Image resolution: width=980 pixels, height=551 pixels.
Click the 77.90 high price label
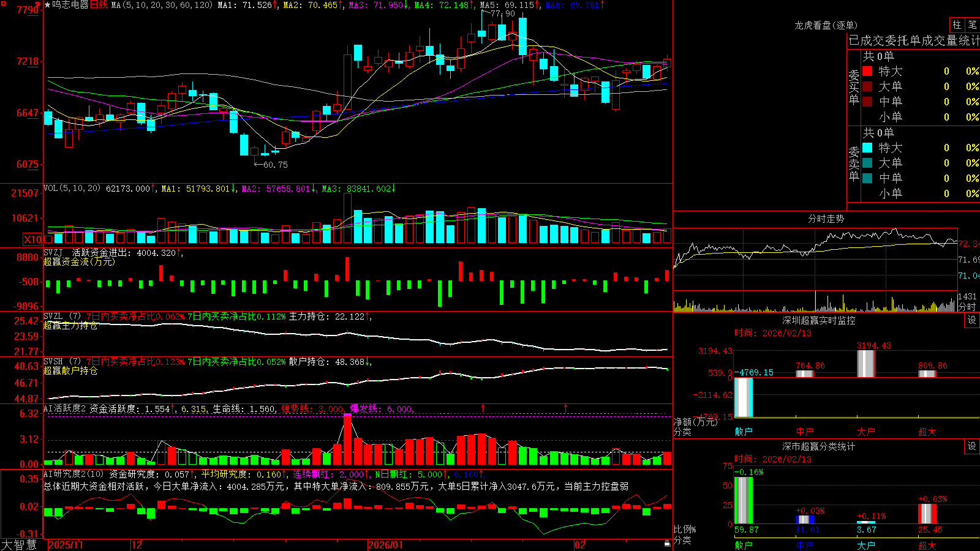click(503, 13)
